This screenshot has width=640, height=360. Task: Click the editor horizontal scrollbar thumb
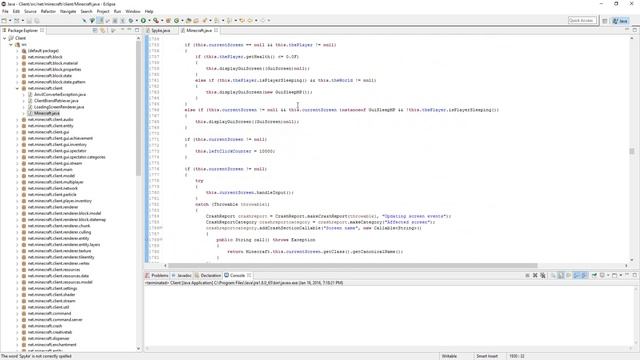click(353, 265)
